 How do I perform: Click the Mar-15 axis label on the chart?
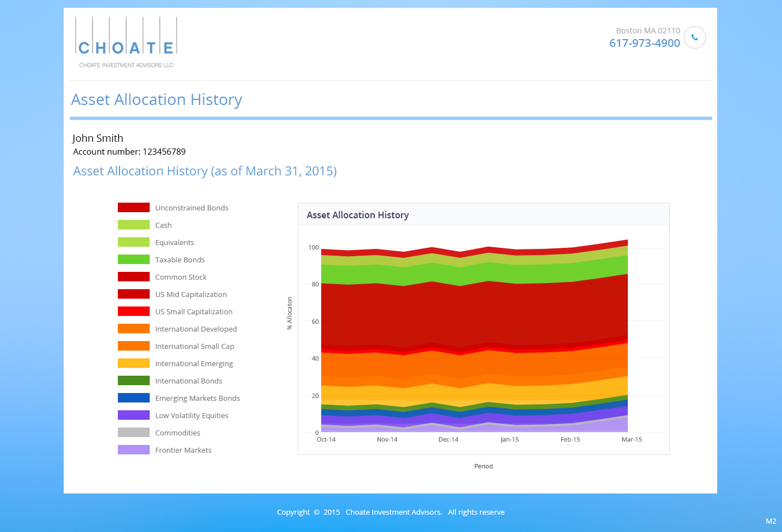[x=631, y=439]
